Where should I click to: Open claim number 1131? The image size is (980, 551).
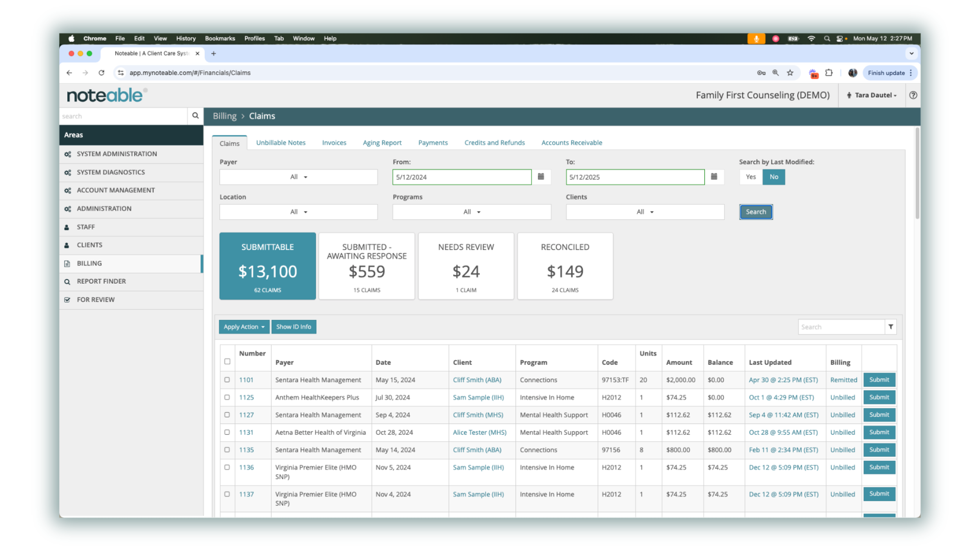(x=246, y=432)
